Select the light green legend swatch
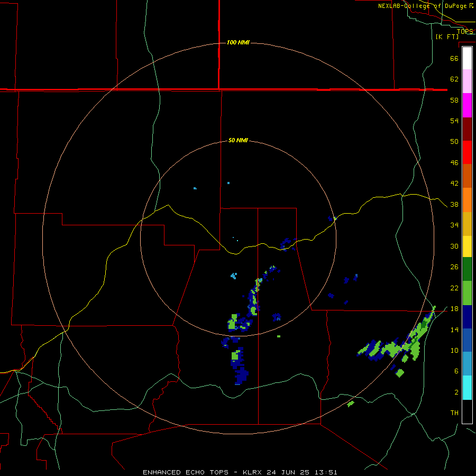Image resolution: width=476 pixels, height=476 pixels. click(467, 293)
